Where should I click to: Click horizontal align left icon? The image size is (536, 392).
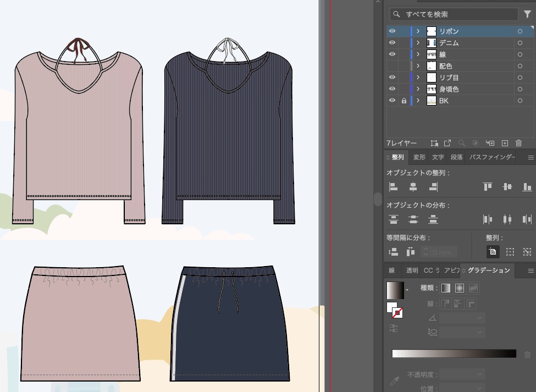(x=393, y=187)
